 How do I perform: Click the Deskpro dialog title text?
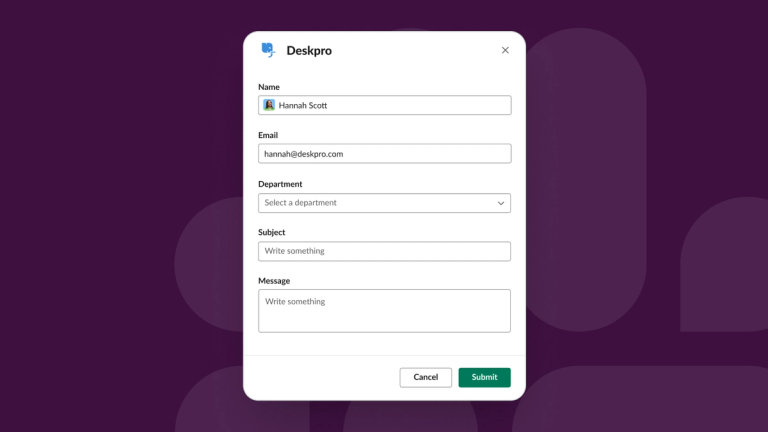pyautogui.click(x=309, y=50)
